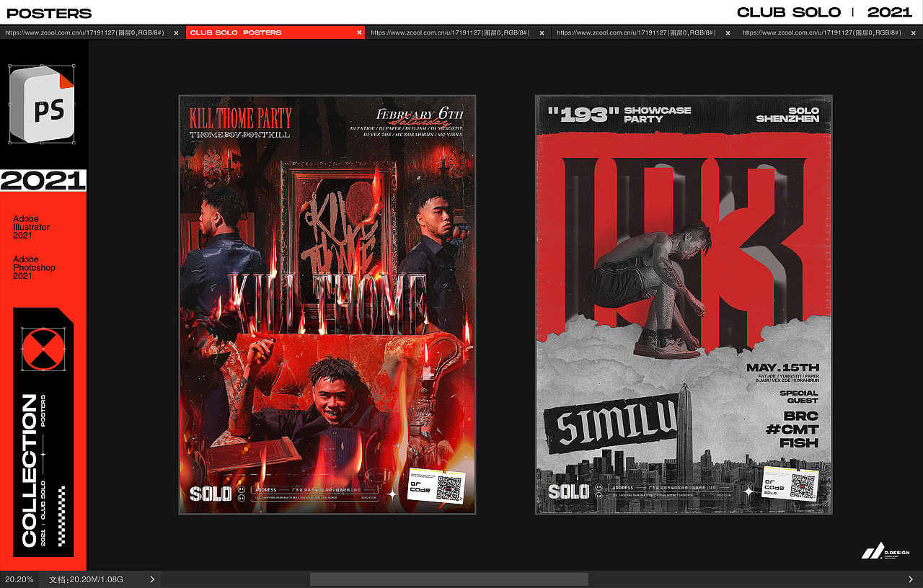Click Adobe Illustrator 2021 sidebar text
This screenshot has height=588, width=923.
(32, 227)
